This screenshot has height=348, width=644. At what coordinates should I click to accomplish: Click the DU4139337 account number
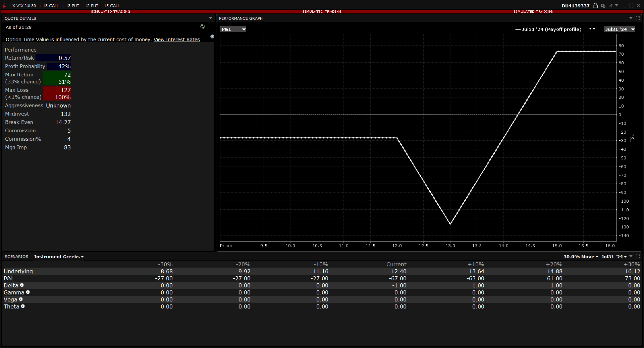tap(575, 6)
